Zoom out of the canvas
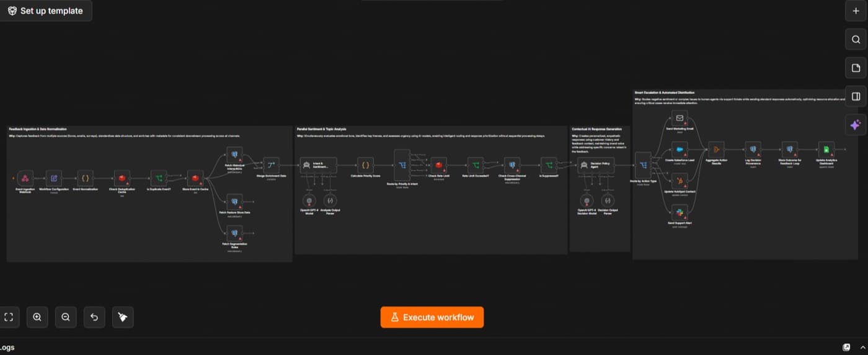The image size is (868, 355). pos(66,317)
